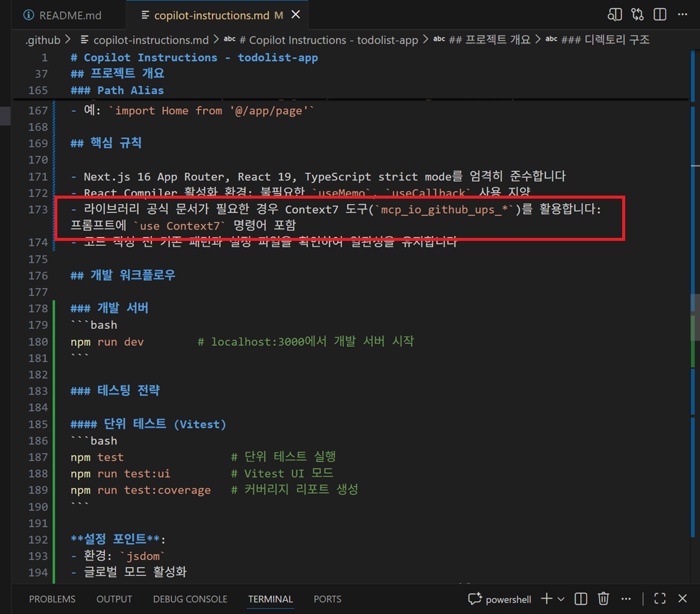This screenshot has width=700, height=614.
Task: Click line number 187
Action: click(x=38, y=457)
